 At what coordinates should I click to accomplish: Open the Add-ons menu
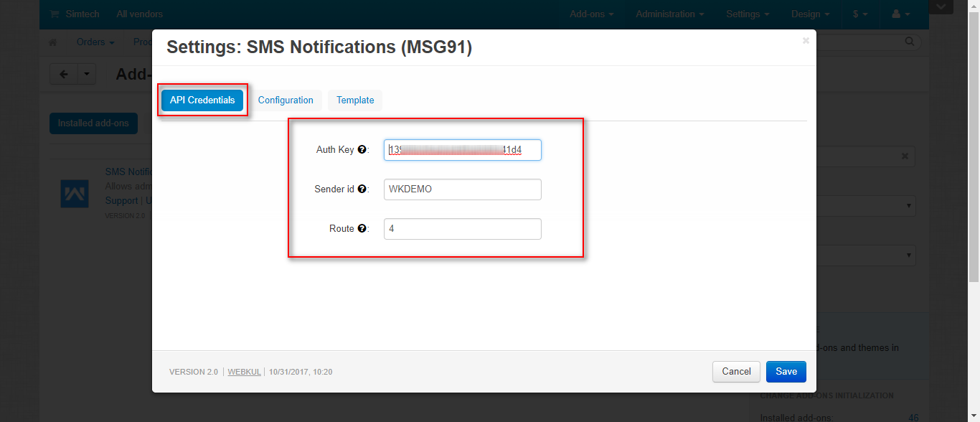click(x=592, y=14)
